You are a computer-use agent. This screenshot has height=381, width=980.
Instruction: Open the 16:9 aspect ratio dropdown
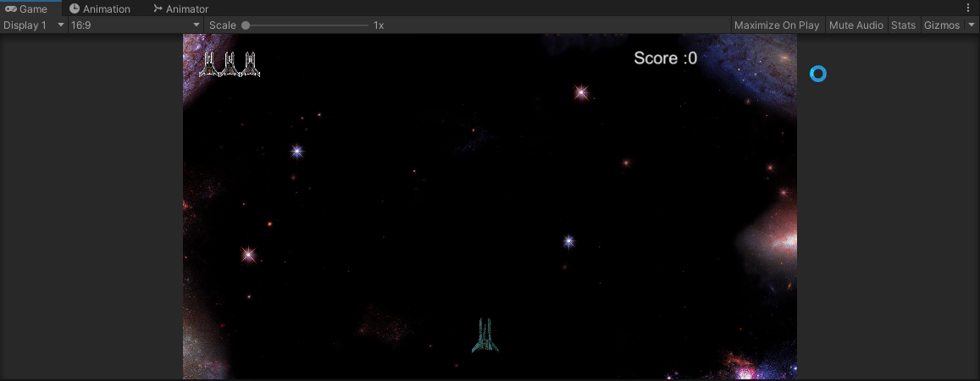(136, 25)
